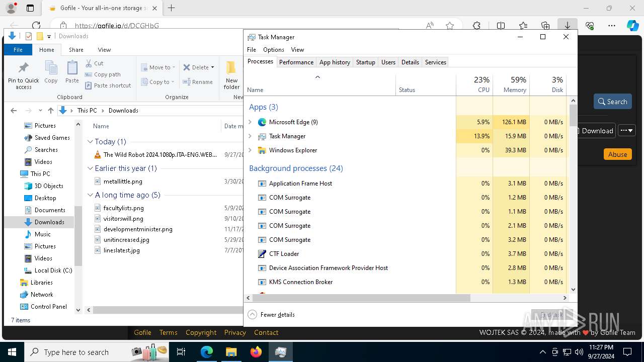Open the Move to dropdown
The image size is (644, 362).
[158, 67]
